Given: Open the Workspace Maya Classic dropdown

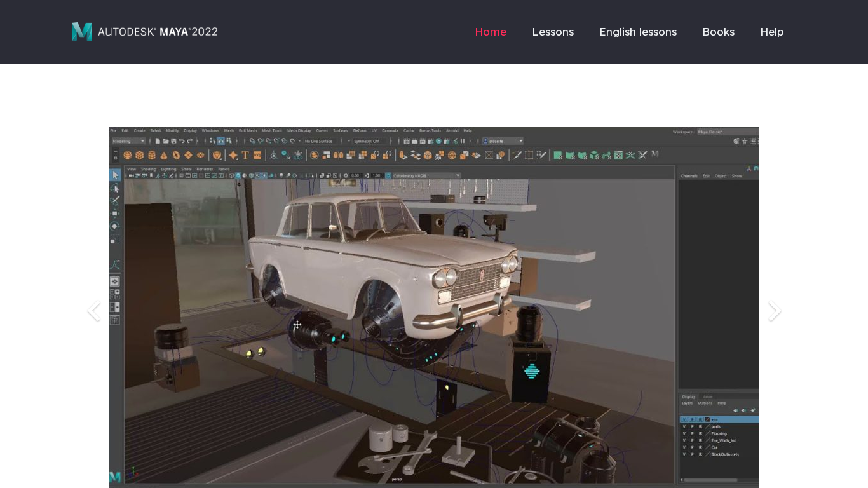Looking at the screenshot, I should [x=727, y=132].
